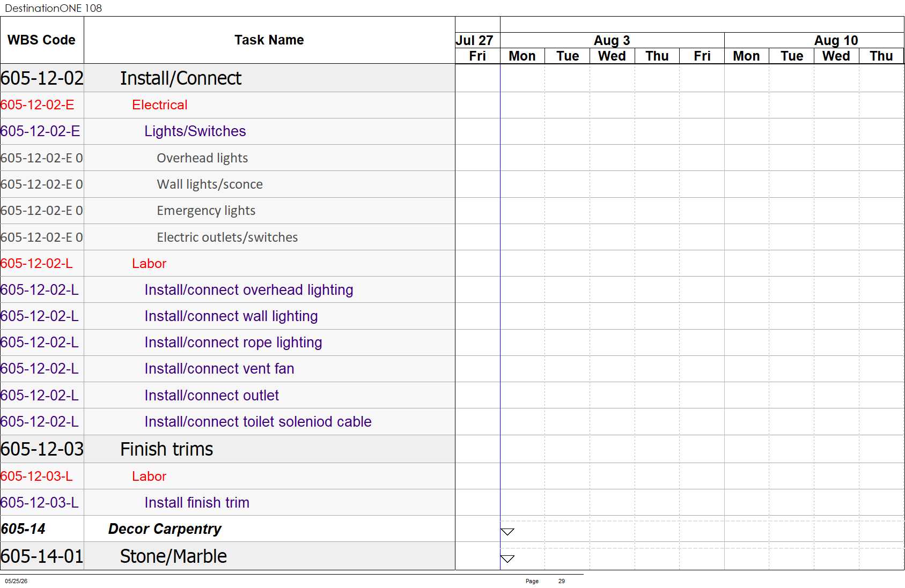
Task: Select the Wall lights/sconce task
Action: pos(227,184)
